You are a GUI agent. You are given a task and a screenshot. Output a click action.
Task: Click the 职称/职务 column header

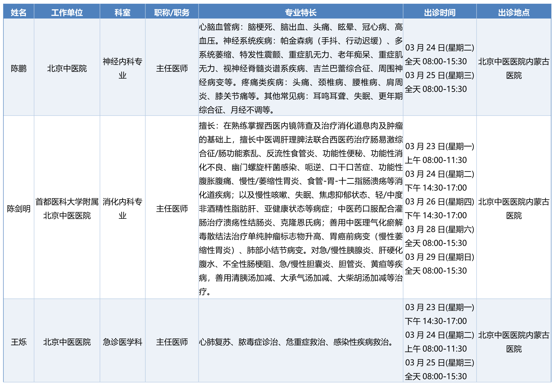[172, 12]
